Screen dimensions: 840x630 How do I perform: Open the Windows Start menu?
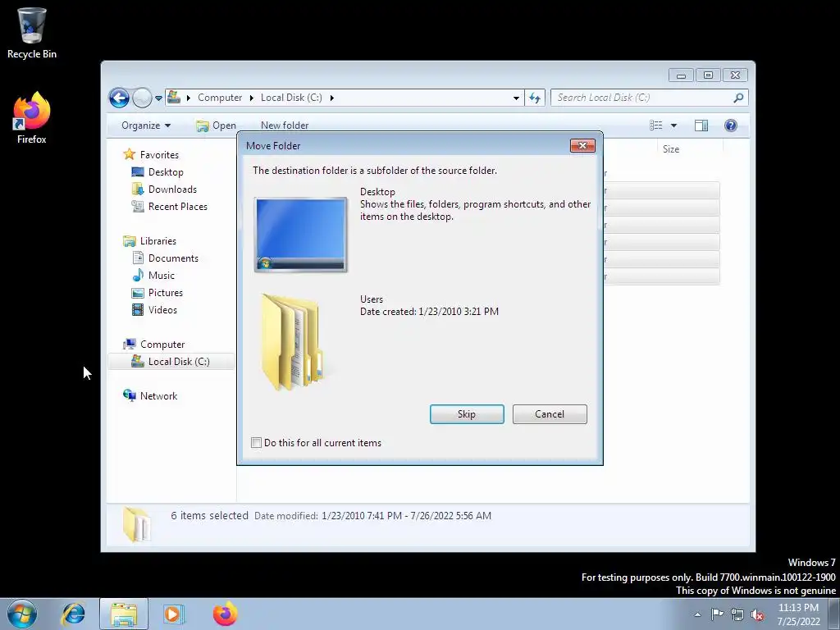[21, 614]
